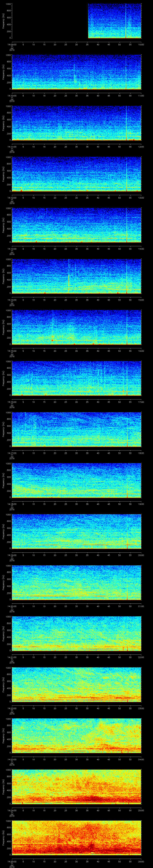Click the 30 seconds tick label under the 14:16:00 panel
Viewport: 153px width, 868px height.
point(76,402)
